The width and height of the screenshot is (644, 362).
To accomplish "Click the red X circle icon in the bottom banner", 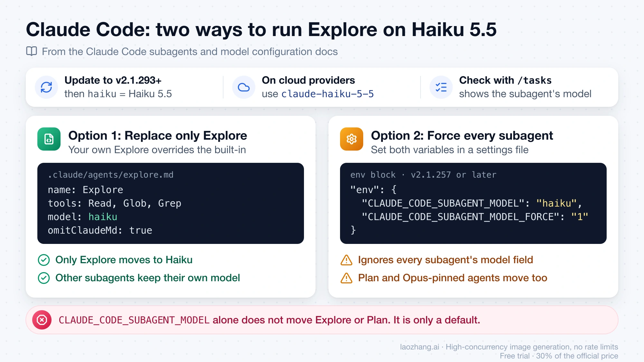I will (x=42, y=320).
